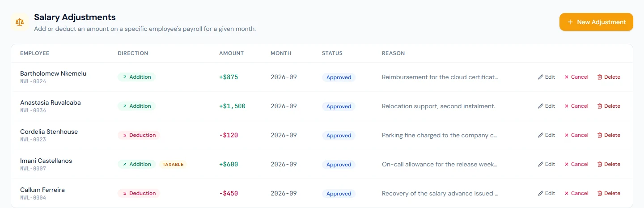
Task: Click the salary advance recovery reason
Action: (x=440, y=193)
